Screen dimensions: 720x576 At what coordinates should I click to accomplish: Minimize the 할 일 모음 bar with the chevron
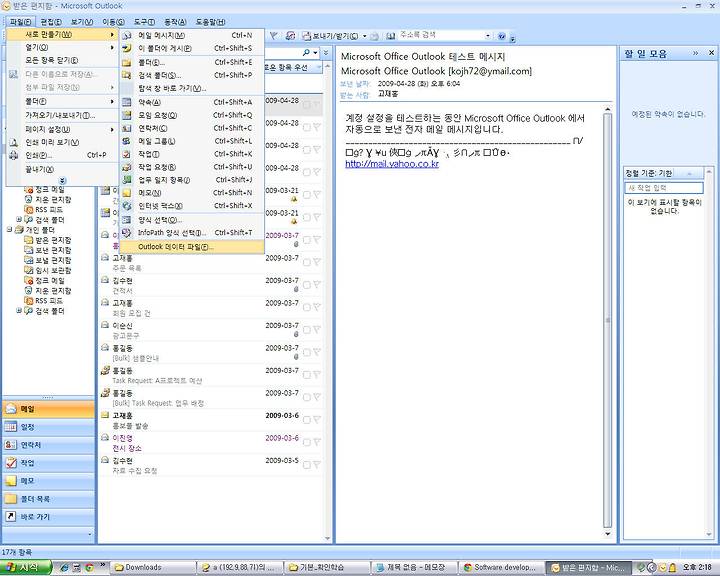696,53
